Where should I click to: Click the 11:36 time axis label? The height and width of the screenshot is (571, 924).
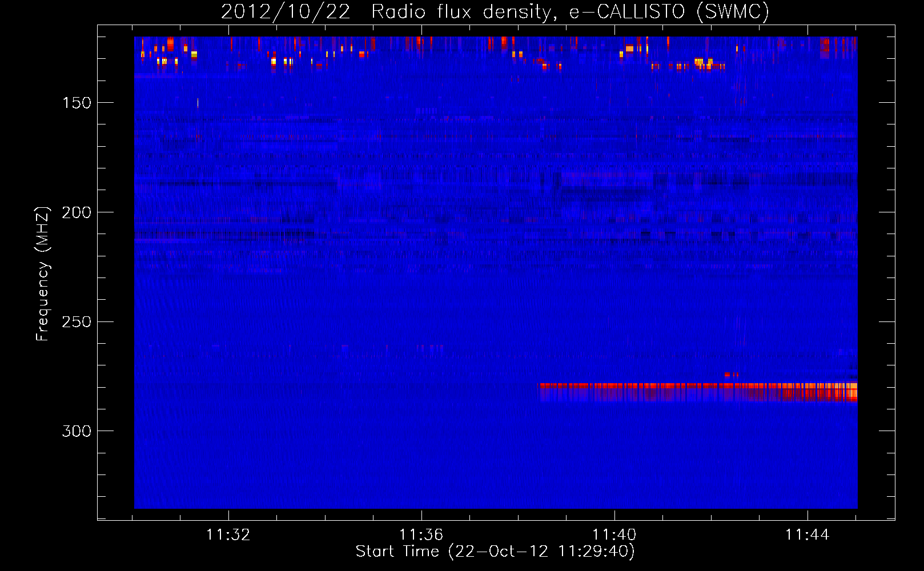[x=421, y=535]
